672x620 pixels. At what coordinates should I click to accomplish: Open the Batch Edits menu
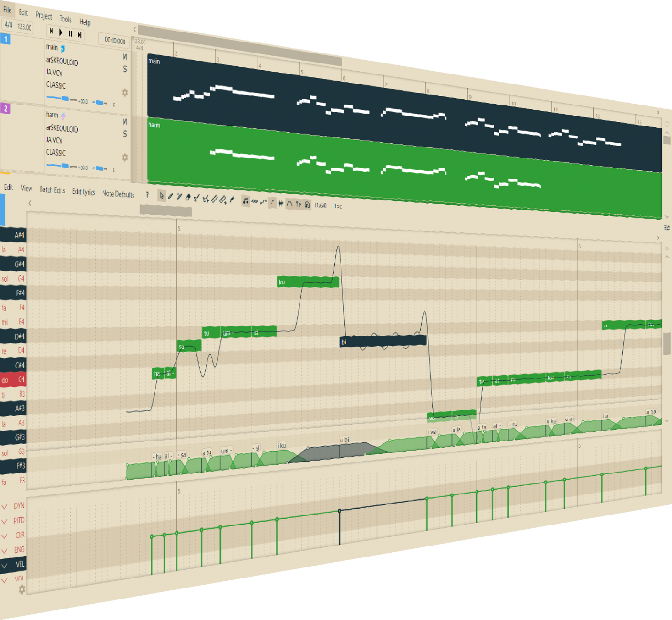52,190
